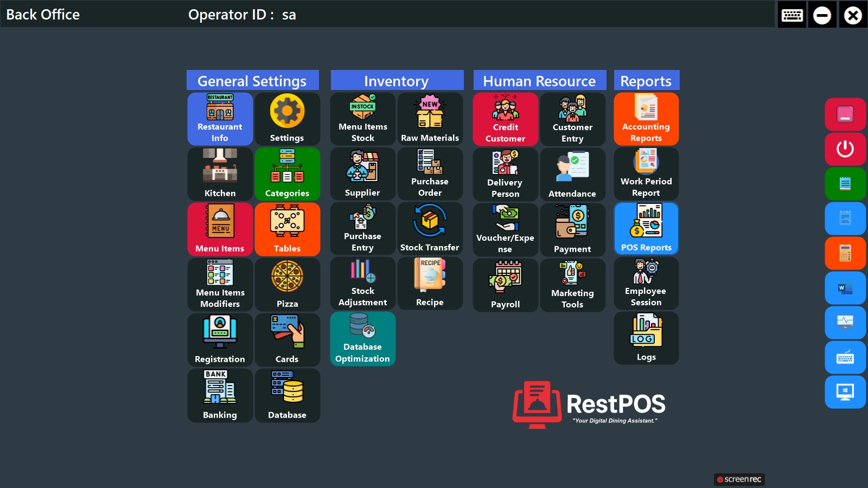Click the pink sidebar button at top
This screenshot has width=868, height=488.
[845, 114]
